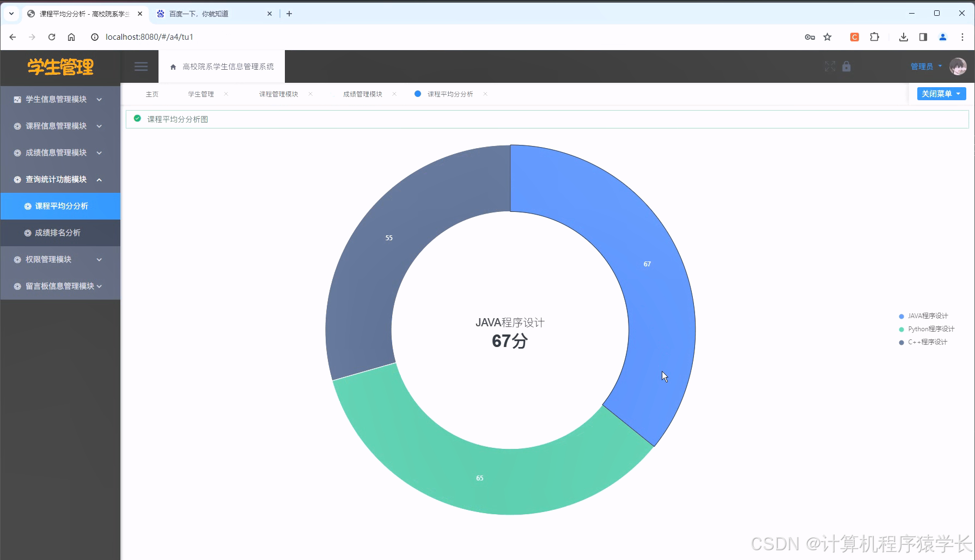Click the 课程平均分分析图 heading text
This screenshot has width=975, height=560.
tap(178, 119)
